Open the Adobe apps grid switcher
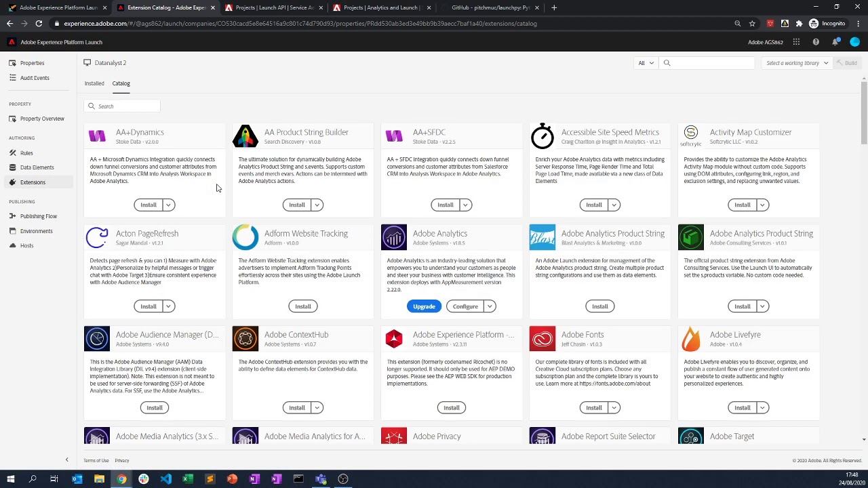This screenshot has height=488, width=868. [x=796, y=42]
